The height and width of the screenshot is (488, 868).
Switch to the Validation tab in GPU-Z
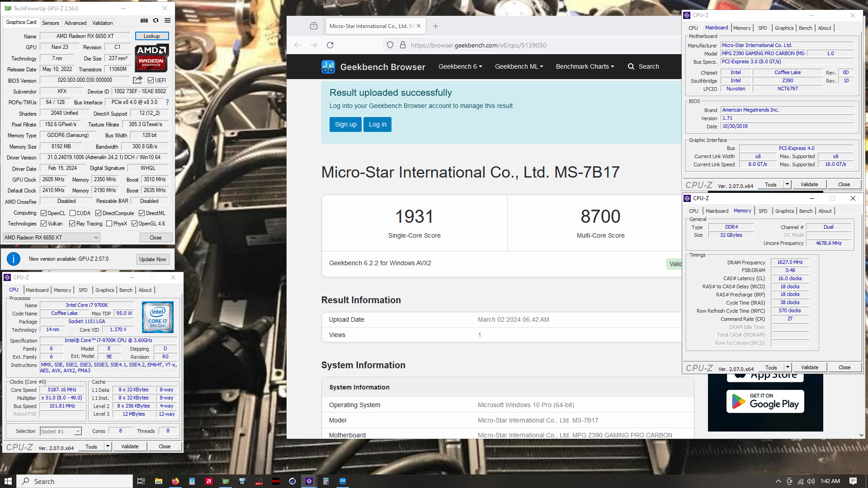(x=103, y=23)
